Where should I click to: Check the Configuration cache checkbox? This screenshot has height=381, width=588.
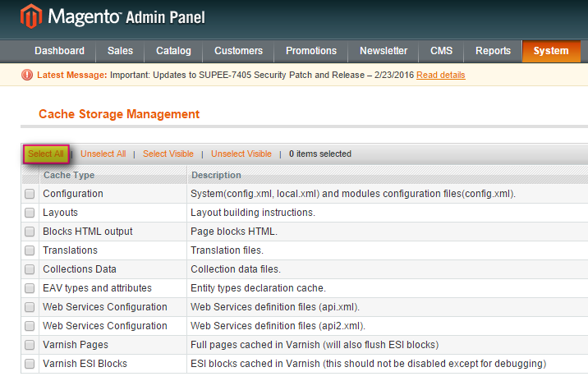[x=30, y=194]
